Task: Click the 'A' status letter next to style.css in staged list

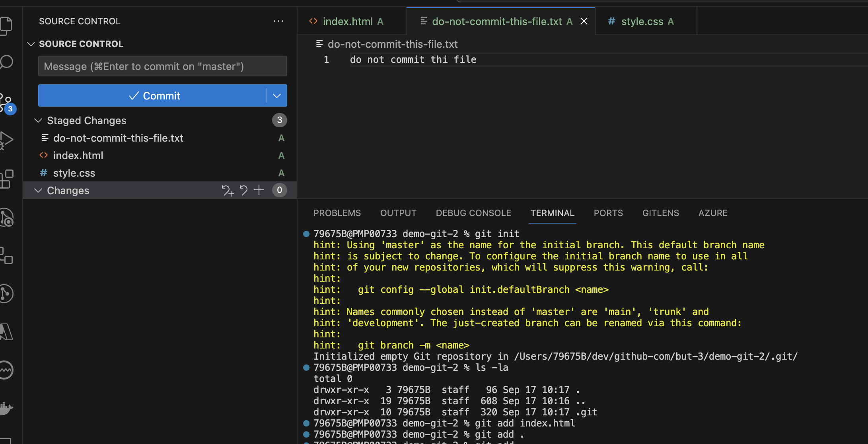Action: tap(281, 173)
